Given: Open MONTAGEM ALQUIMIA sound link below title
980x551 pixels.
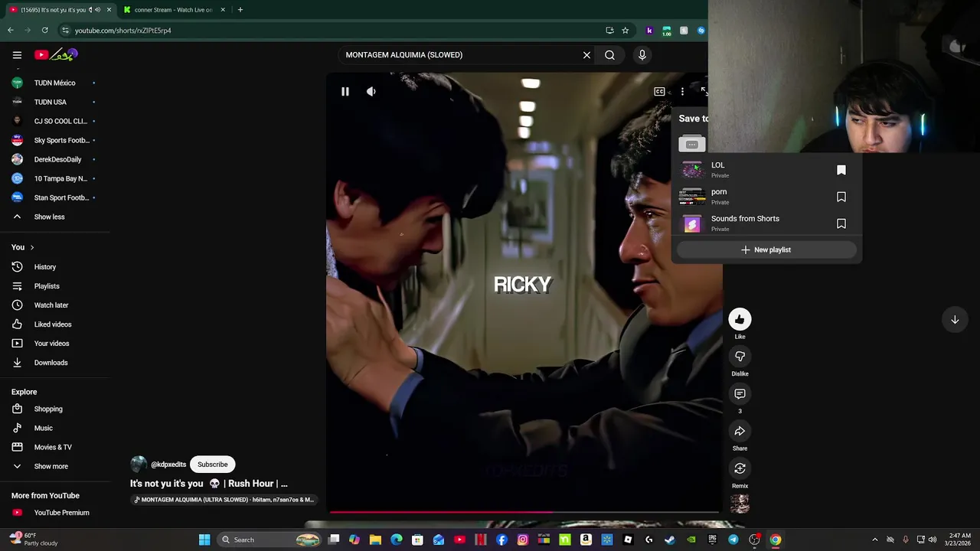Looking at the screenshot, I should pos(224,500).
